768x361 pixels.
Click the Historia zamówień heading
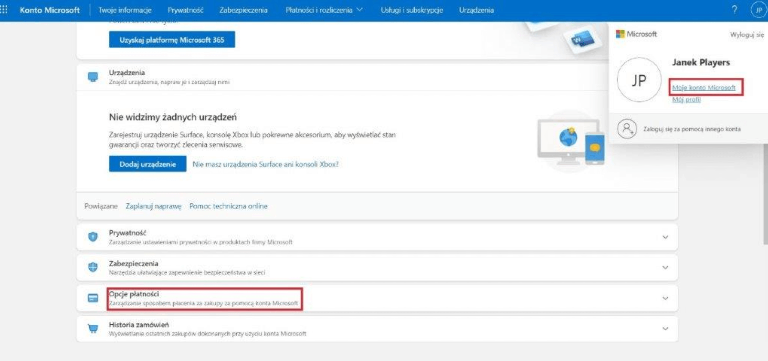point(139,325)
